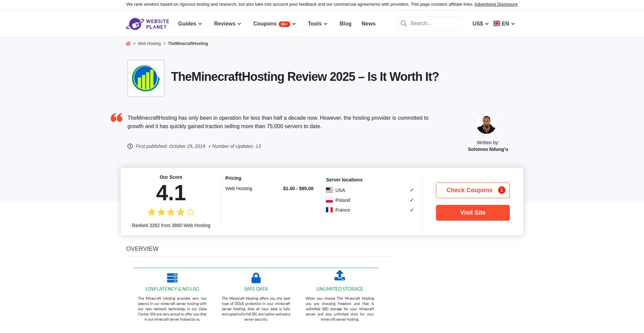
Task: Click the $1.00 - $95.00 price
Action: tap(298, 189)
